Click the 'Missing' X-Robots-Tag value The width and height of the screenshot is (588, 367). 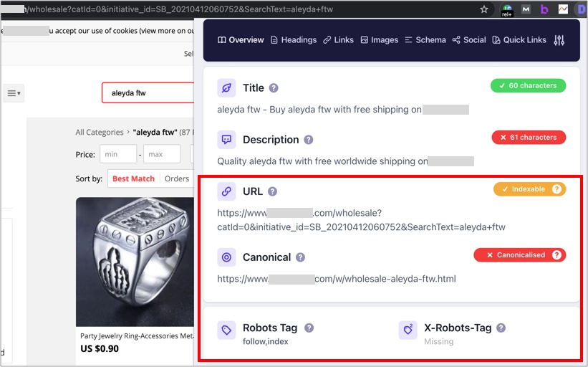coord(439,341)
